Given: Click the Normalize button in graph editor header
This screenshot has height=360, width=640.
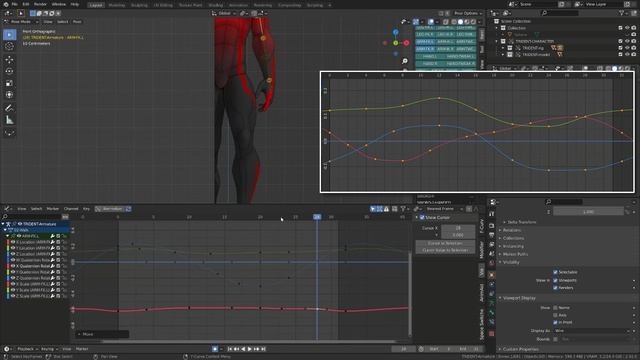Looking at the screenshot, I should (109, 209).
